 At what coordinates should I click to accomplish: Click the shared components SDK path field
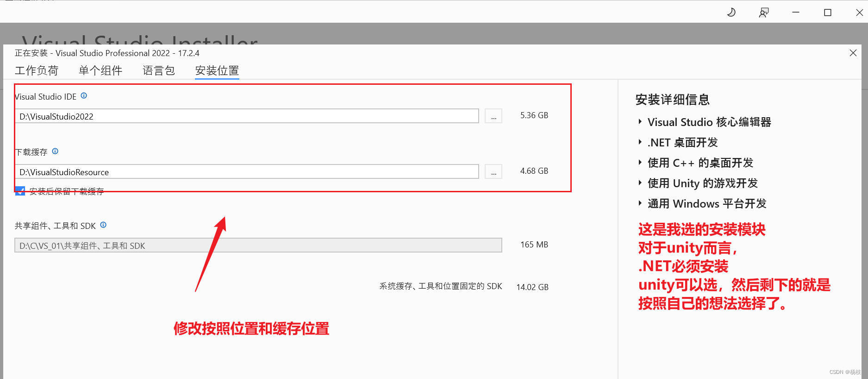click(258, 245)
